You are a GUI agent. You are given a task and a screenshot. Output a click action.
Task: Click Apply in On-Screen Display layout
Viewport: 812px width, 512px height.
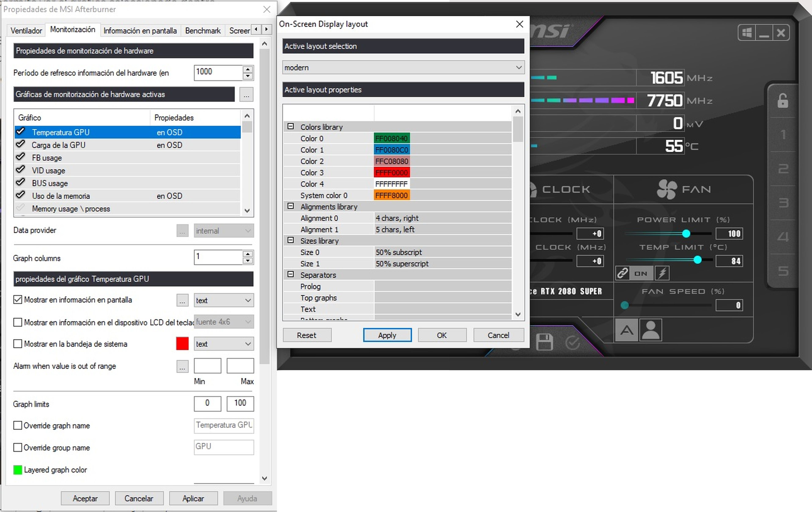(x=387, y=335)
